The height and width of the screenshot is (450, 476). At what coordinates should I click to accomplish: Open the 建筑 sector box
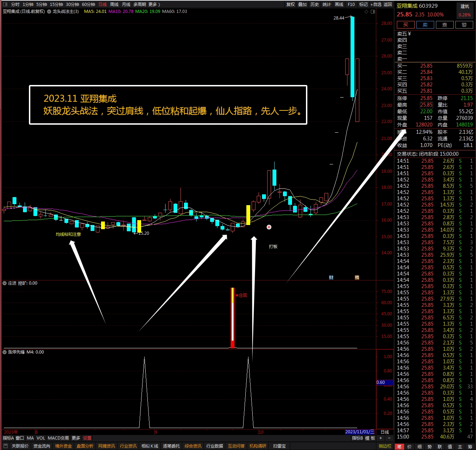[x=465, y=10]
